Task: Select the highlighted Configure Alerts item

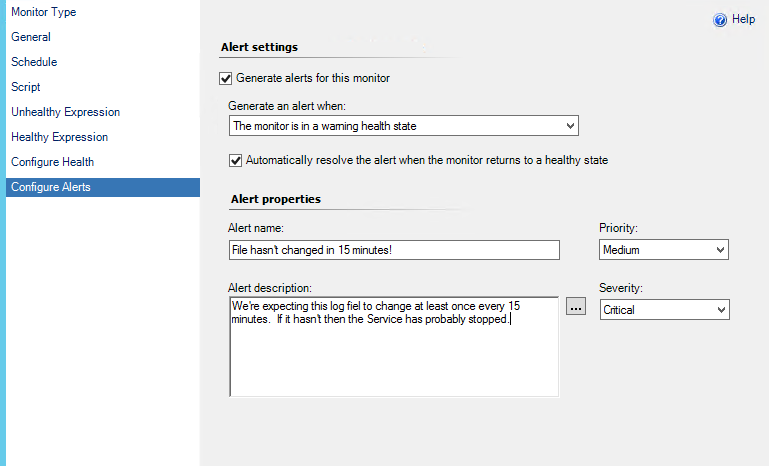Action: click(x=103, y=187)
